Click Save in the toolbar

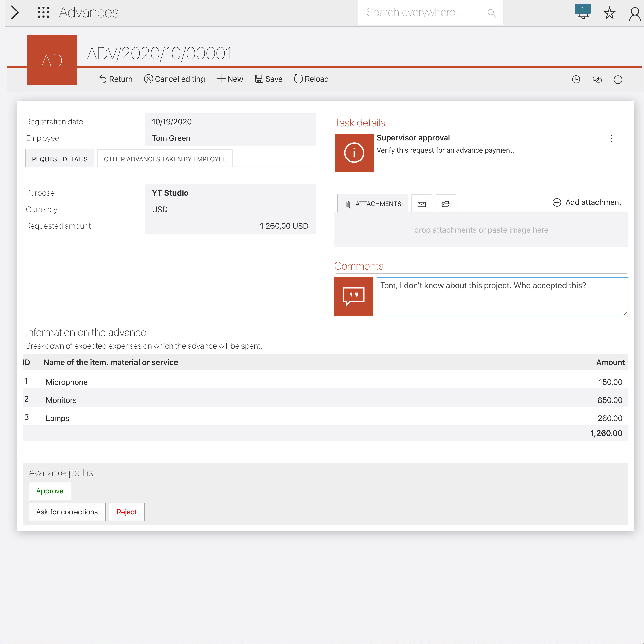point(269,79)
